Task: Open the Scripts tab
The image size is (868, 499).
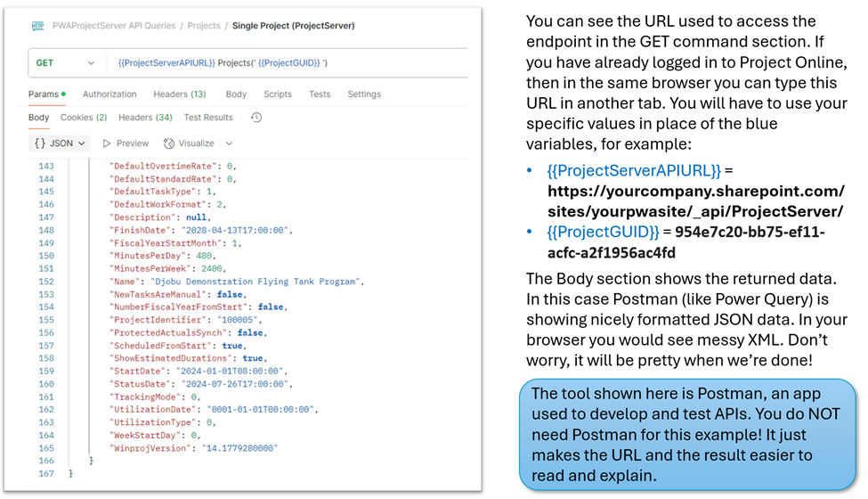Action: [x=278, y=94]
